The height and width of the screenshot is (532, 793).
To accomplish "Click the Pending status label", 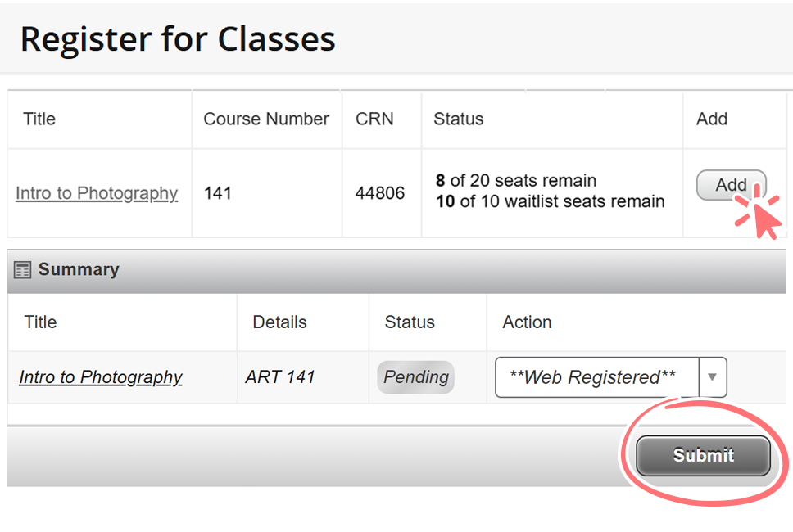I will (415, 376).
